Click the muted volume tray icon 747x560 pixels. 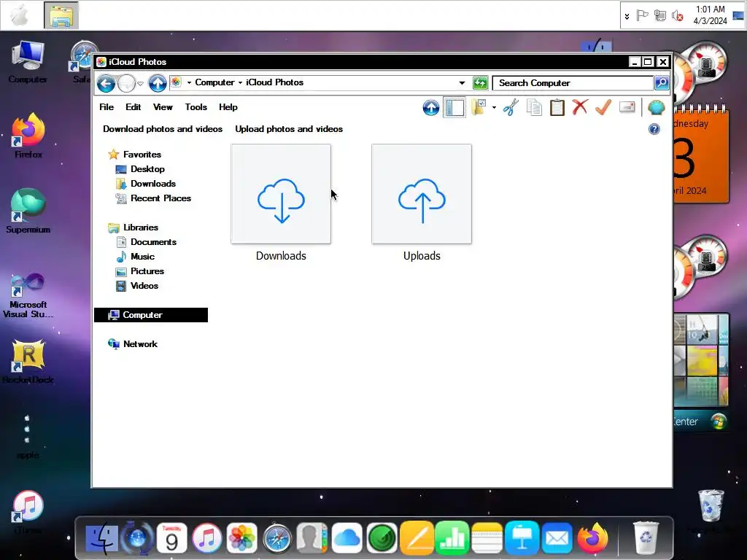tap(677, 16)
